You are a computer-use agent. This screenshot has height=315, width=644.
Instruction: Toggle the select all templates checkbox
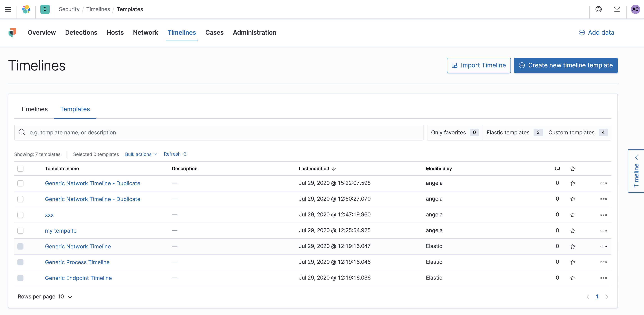pos(21,169)
